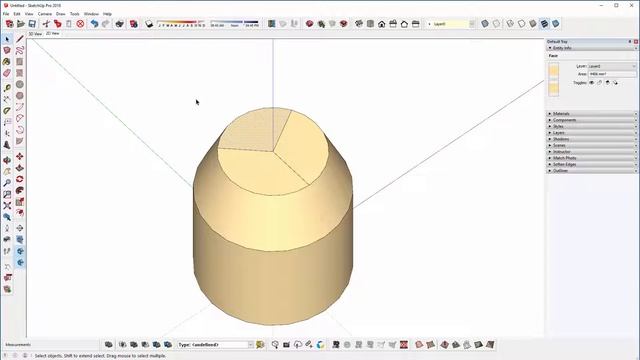
Task: Select the Follow Me tool
Action: tap(20, 191)
